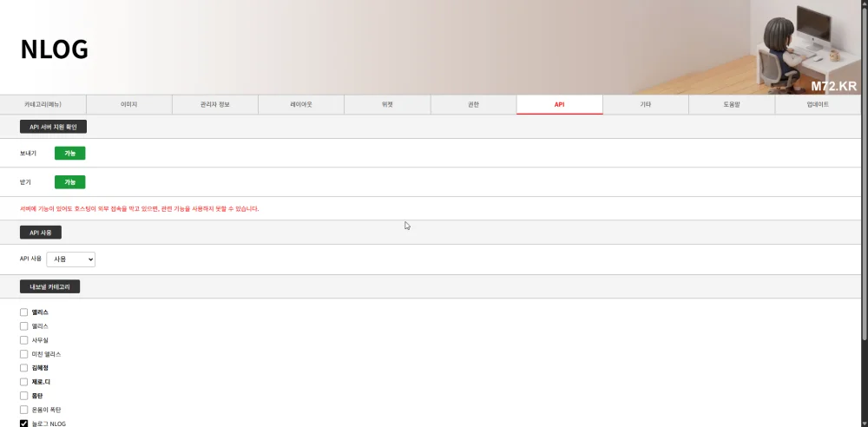Enable the 미친 앨리스 checkbox
The image size is (868, 427).
tap(23, 354)
